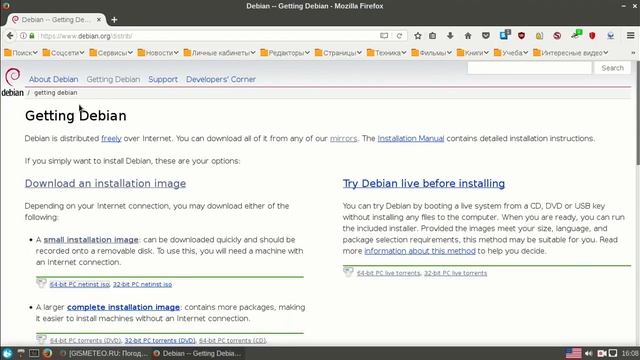Expand the Новости bookmarks folder
Viewport: 640px width, 360px height.
coord(158,53)
